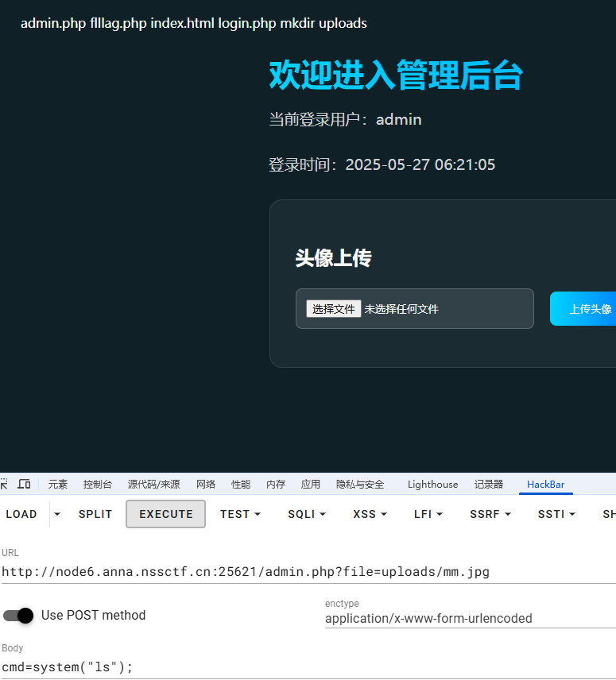Open the SSTI dropdown
Viewport: 616px width, 680px height.
tap(556, 514)
